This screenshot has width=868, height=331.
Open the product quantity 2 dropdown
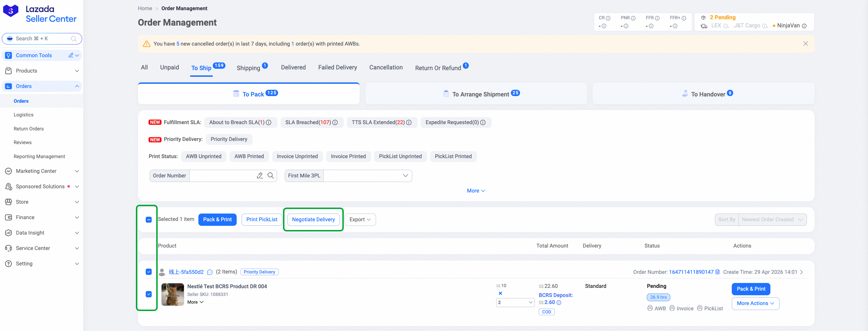[x=515, y=302]
